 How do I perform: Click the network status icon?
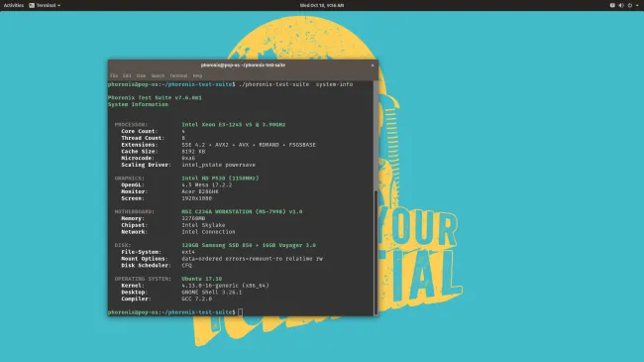[612, 5]
